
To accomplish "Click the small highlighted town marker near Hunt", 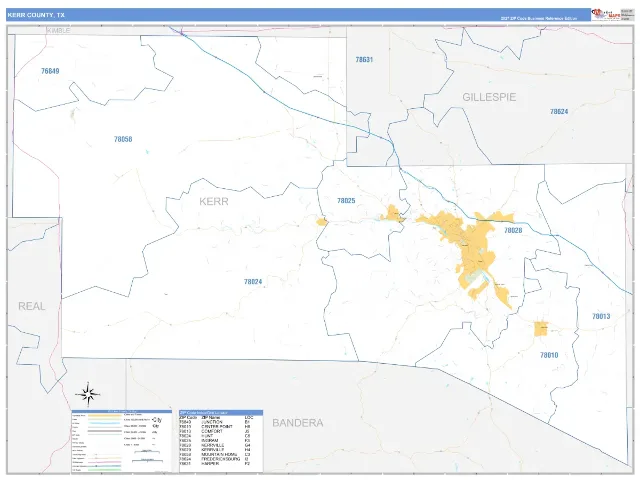I will (322, 222).
